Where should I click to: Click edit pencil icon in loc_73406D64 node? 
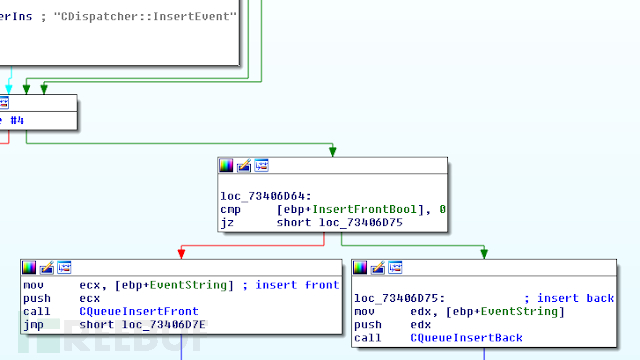pos(244,166)
